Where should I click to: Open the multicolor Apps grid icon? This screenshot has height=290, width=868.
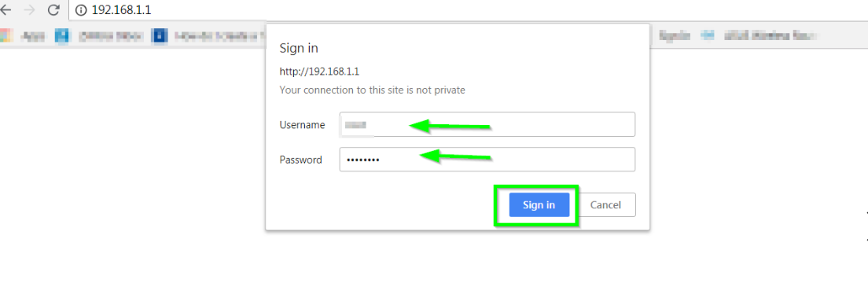click(x=6, y=36)
